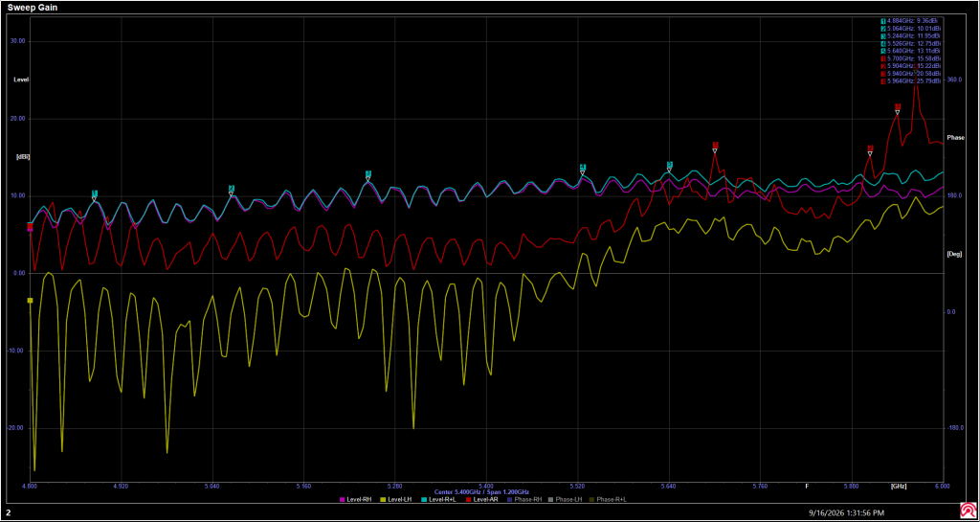Click the yellow start square of Level-LH trace

point(30,301)
